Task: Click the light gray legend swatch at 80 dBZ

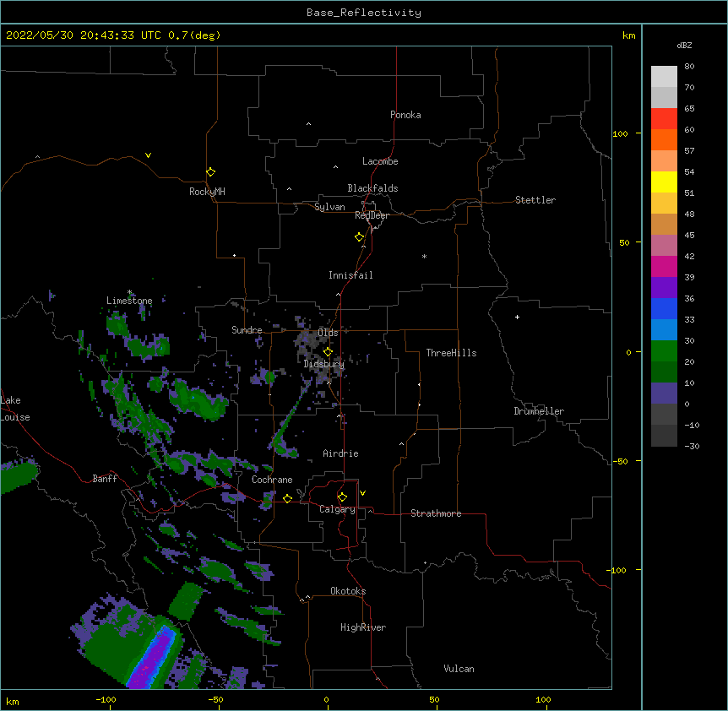Action: coord(664,76)
